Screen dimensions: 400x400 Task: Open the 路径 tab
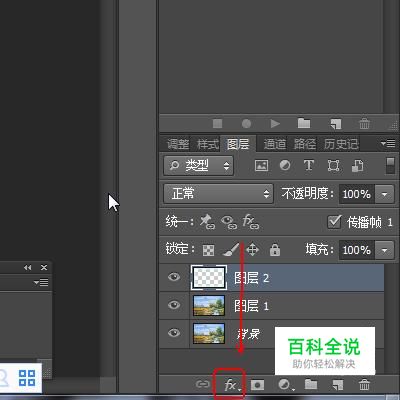coord(305,144)
